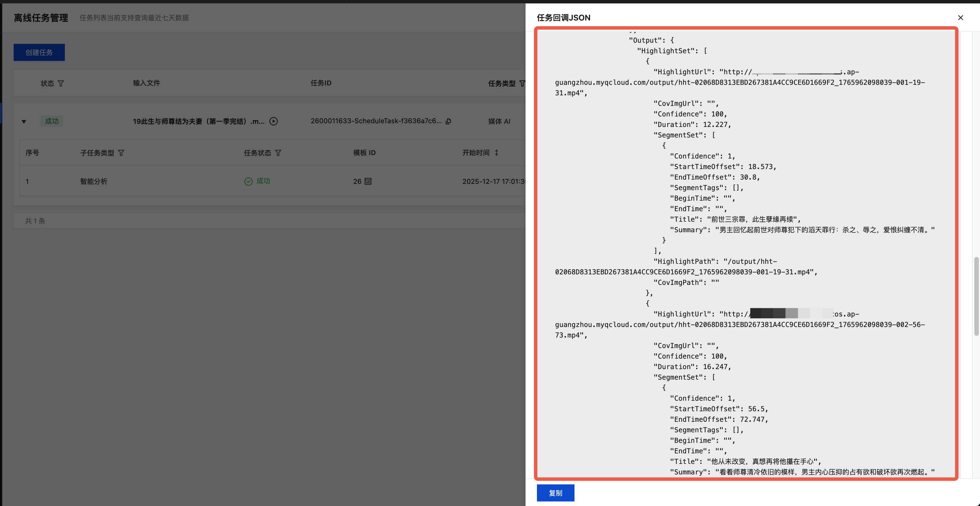Click the input file column header
This screenshot has height=506, width=980.
pos(146,83)
